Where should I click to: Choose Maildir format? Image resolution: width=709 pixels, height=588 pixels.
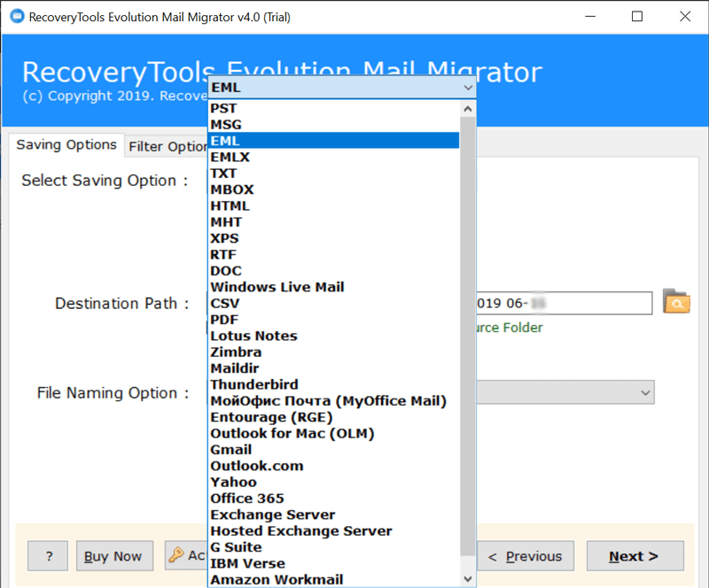[334, 368]
